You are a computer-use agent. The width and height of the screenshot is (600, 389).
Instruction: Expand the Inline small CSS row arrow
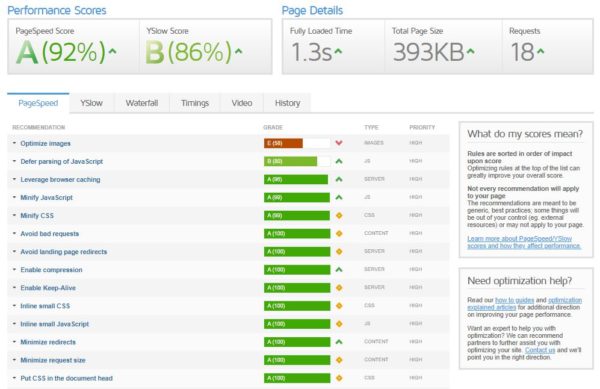pyautogui.click(x=14, y=306)
